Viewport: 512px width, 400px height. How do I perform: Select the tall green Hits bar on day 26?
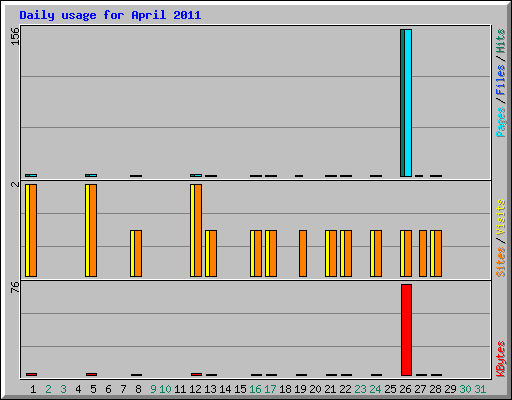click(x=402, y=103)
